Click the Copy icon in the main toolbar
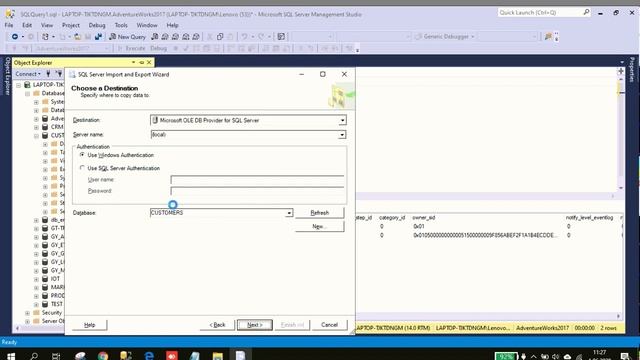This screenshot has width=640, height=360. pyautogui.click(x=220, y=37)
